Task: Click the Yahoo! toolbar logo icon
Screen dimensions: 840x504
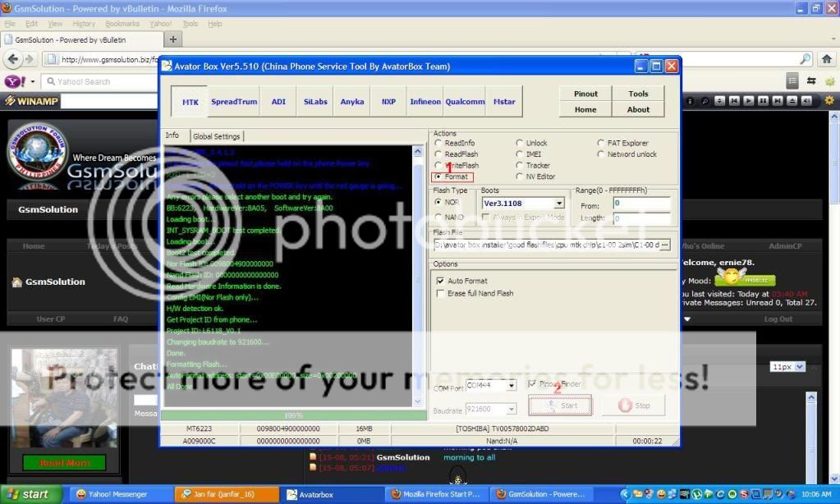Action: click(x=15, y=81)
